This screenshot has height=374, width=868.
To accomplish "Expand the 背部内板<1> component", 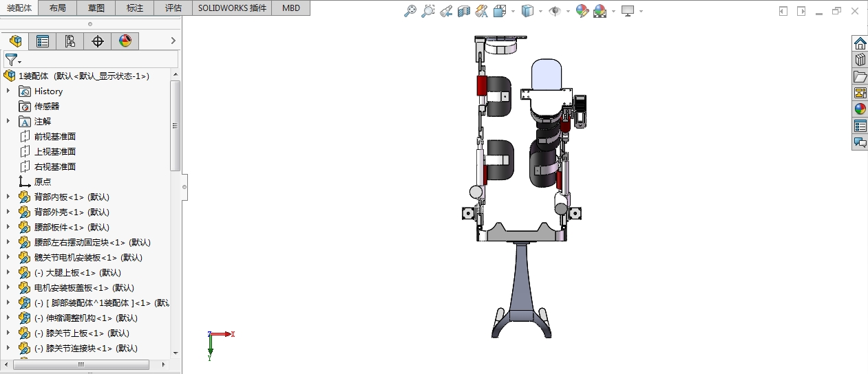I will point(8,197).
